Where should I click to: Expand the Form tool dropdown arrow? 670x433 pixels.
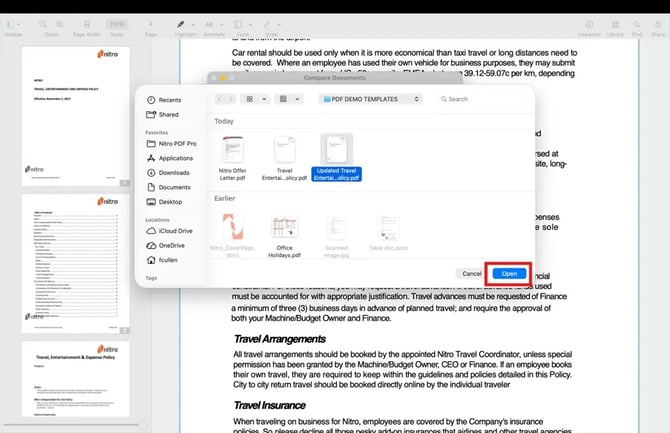(250, 25)
